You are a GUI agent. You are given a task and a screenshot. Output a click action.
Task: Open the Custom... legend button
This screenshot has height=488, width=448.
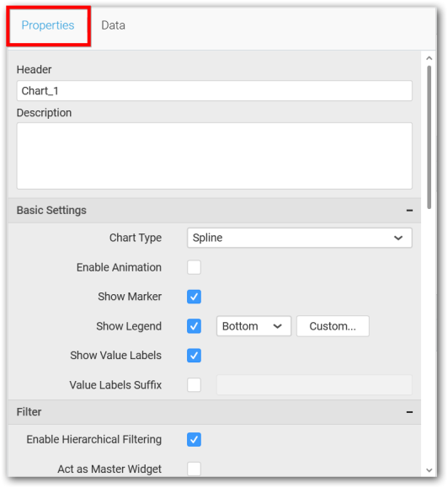click(333, 326)
